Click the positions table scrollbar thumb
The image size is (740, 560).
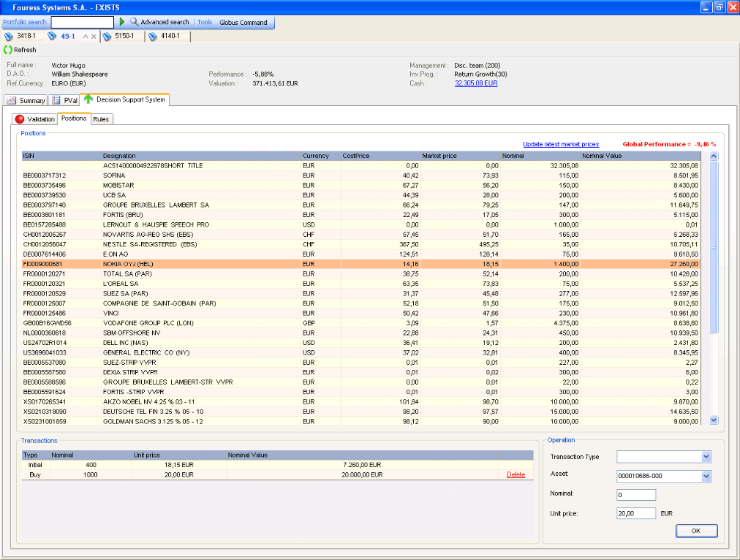pyautogui.click(x=714, y=247)
